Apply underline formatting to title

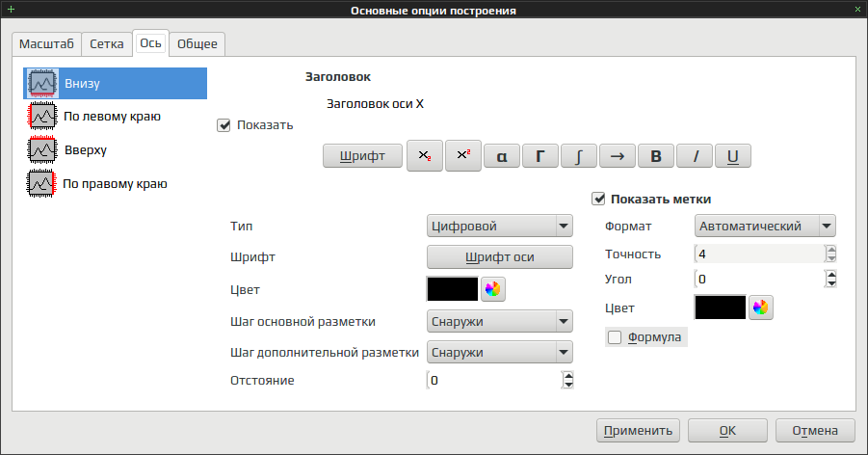(733, 156)
